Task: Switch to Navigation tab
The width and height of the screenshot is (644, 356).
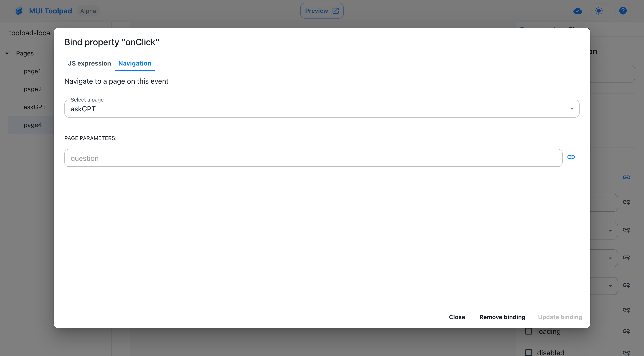Action: [x=135, y=63]
